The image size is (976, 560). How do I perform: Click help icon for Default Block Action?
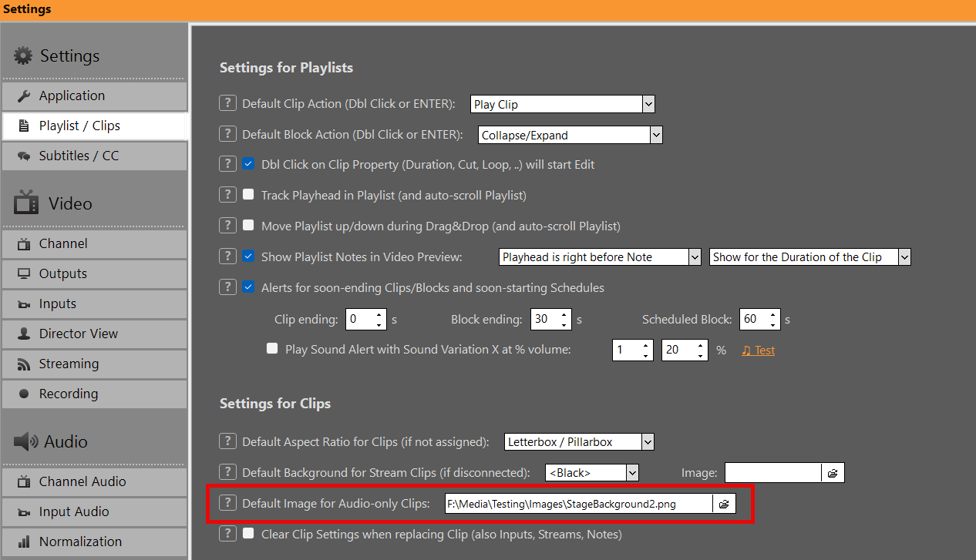pyautogui.click(x=227, y=134)
